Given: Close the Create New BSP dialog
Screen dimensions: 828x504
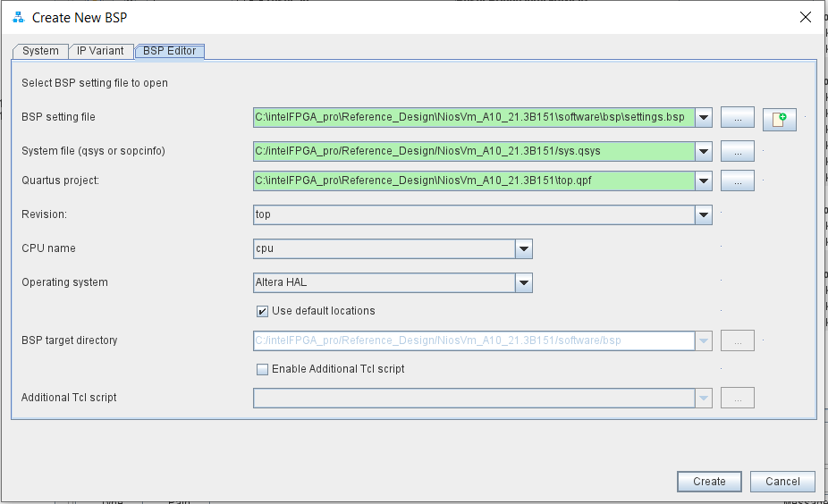Looking at the screenshot, I should click(x=805, y=17).
